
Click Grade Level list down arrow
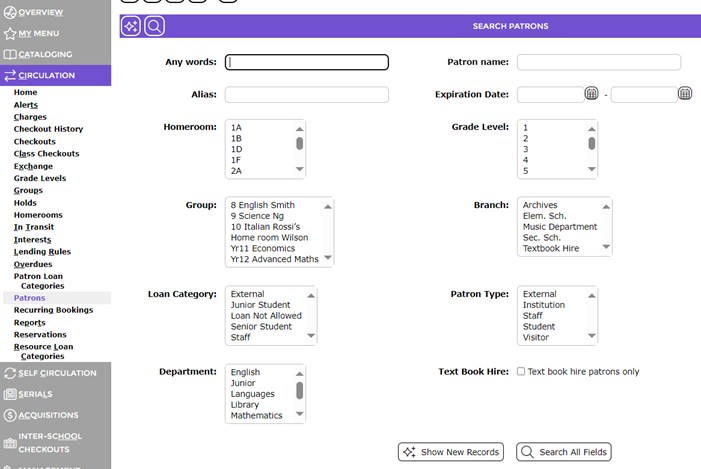591,169
